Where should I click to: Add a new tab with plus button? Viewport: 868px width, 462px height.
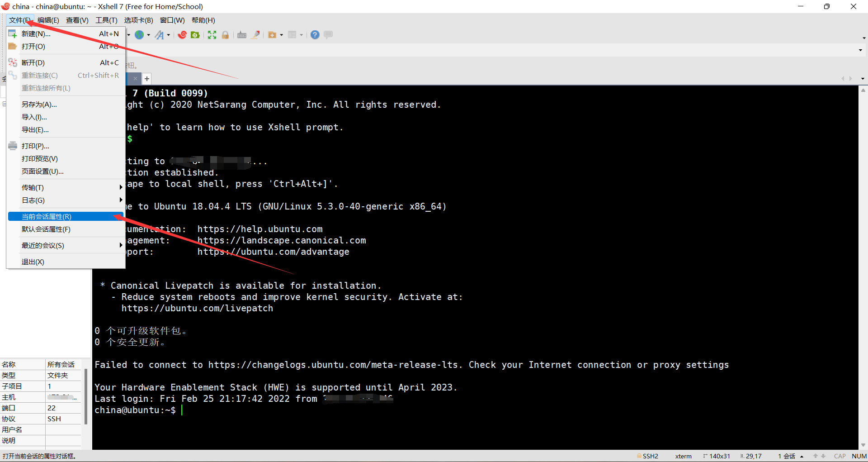click(146, 79)
